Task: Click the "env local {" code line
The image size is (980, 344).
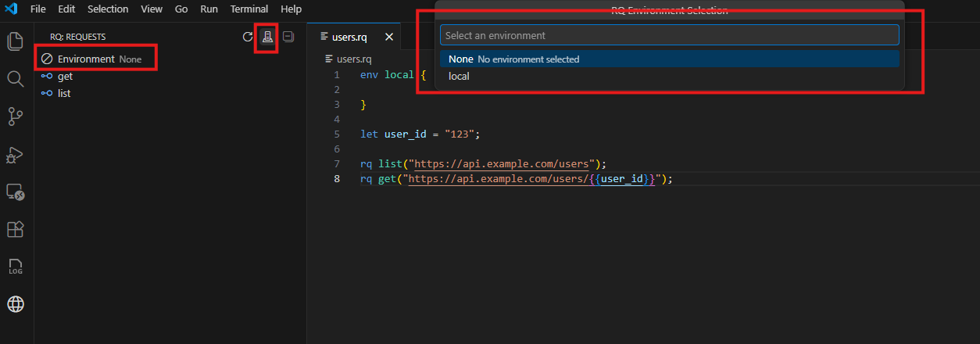Action: click(x=393, y=75)
